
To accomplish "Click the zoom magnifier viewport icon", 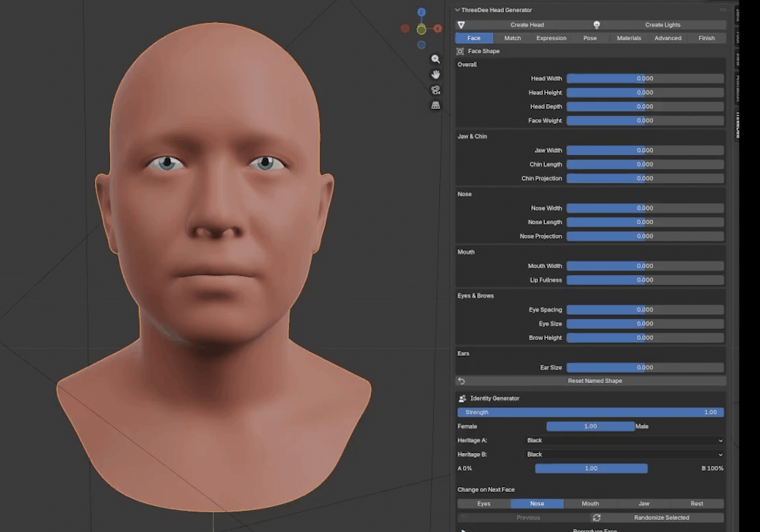I will pos(435,59).
